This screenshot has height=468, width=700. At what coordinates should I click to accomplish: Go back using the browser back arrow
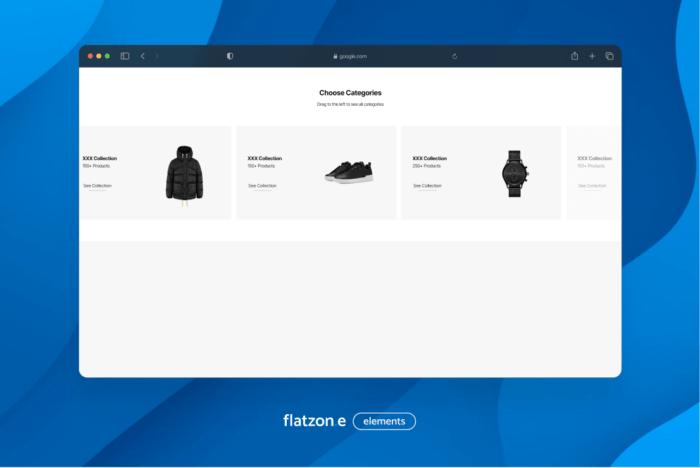[143, 56]
